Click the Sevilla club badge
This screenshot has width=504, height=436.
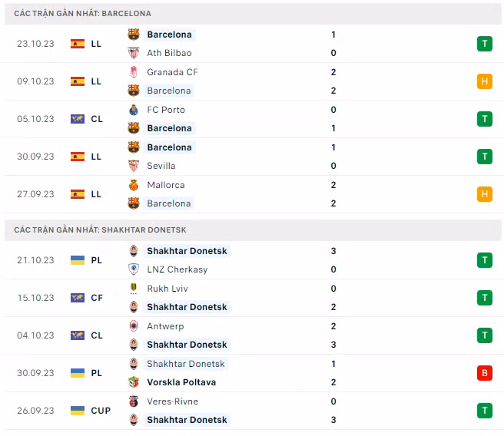tap(134, 166)
